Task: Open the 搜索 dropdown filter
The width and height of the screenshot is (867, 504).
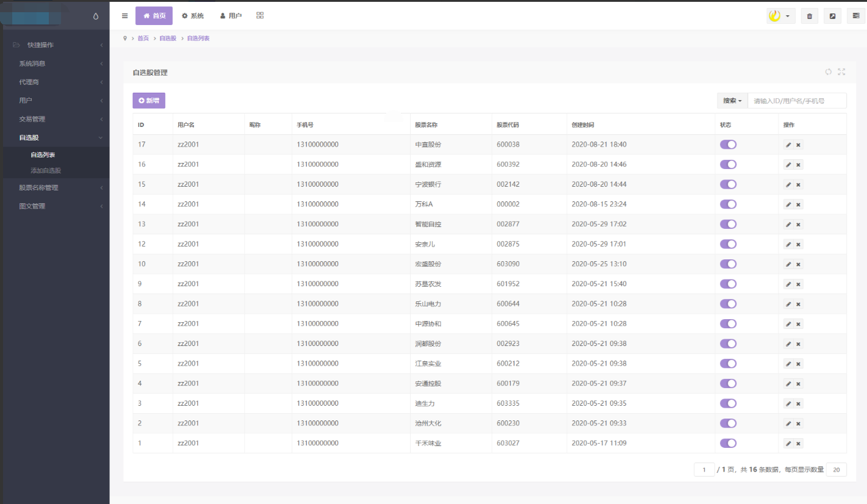Action: 732,101
